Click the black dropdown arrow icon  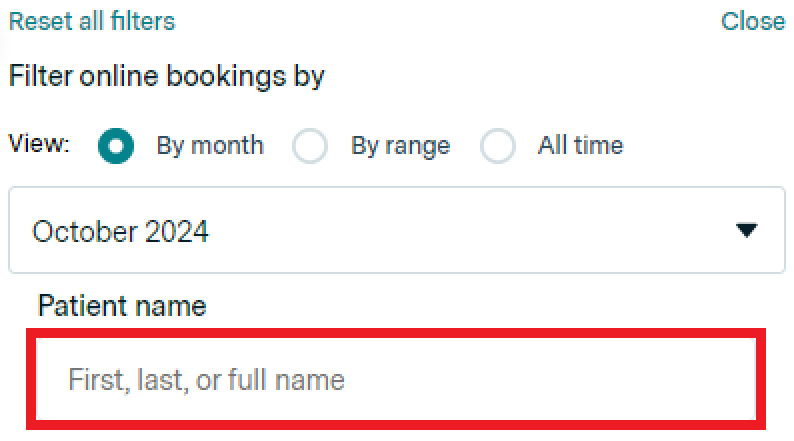coord(746,231)
